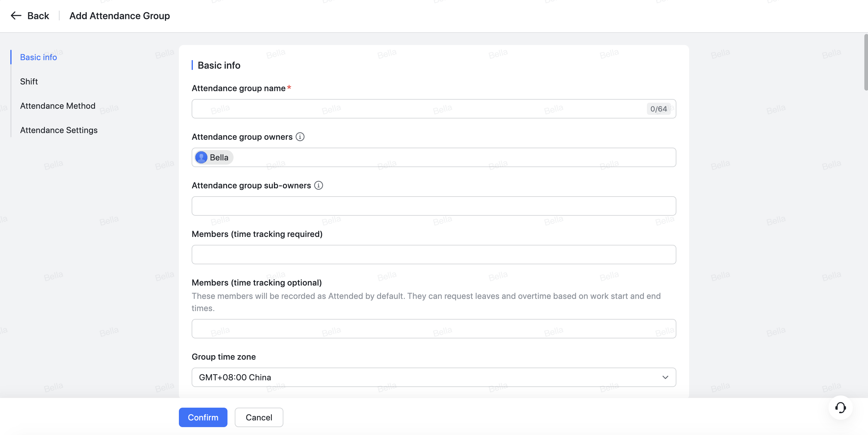
Task: Expand the Group time zone dropdown
Action: 433,377
